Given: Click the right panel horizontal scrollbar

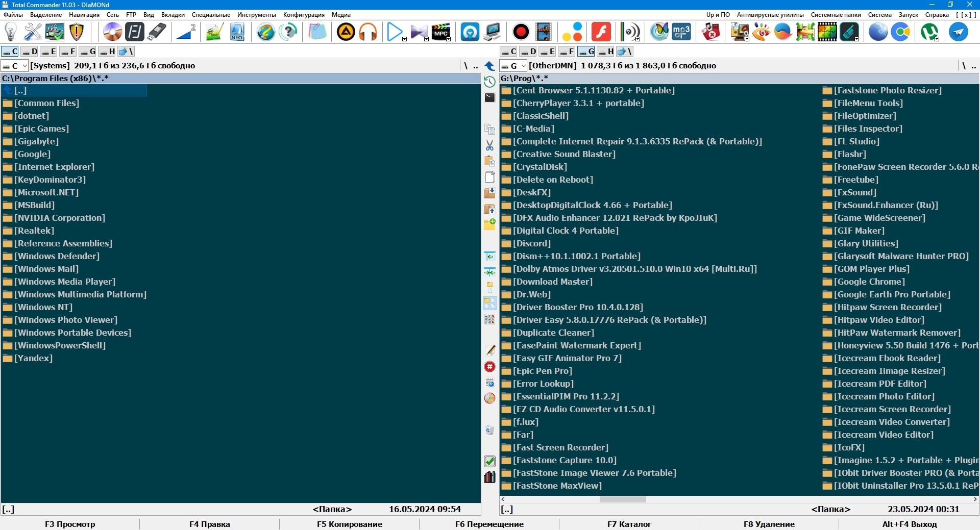Looking at the screenshot, I should pos(739,499).
